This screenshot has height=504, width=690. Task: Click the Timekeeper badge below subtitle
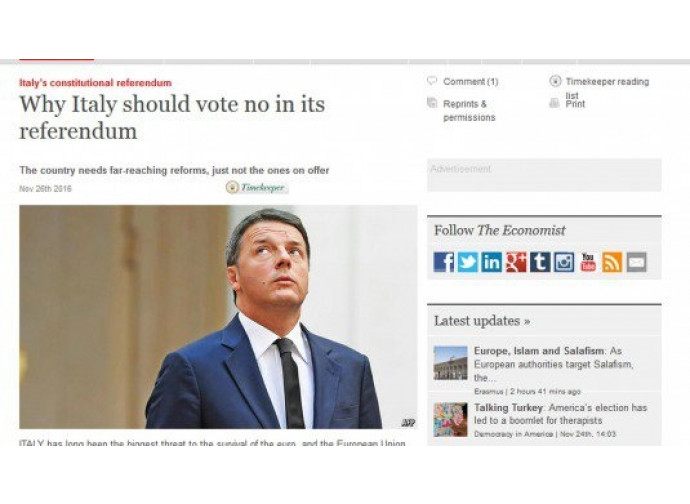257,188
